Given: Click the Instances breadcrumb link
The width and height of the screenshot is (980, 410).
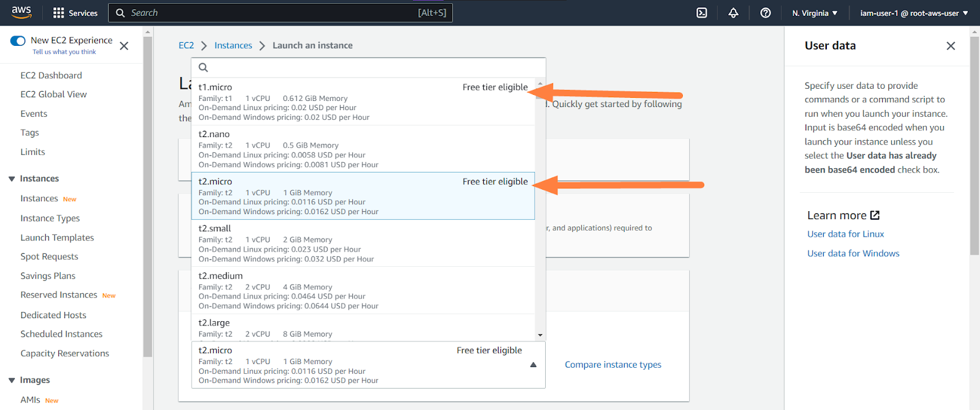Looking at the screenshot, I should (233, 45).
